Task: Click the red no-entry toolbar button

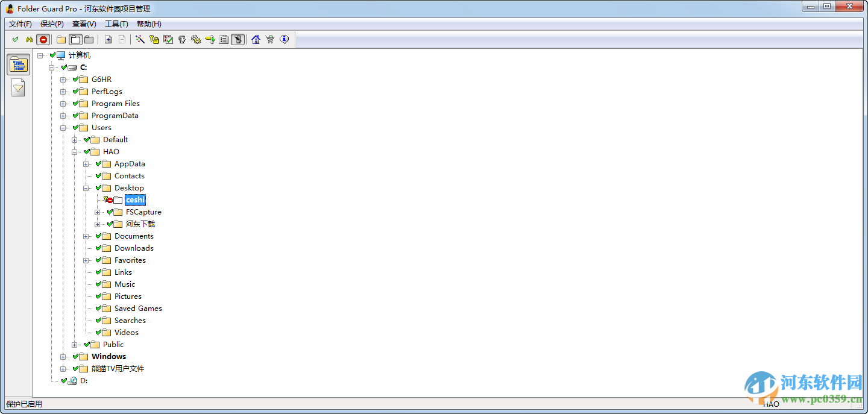Action: [x=43, y=40]
